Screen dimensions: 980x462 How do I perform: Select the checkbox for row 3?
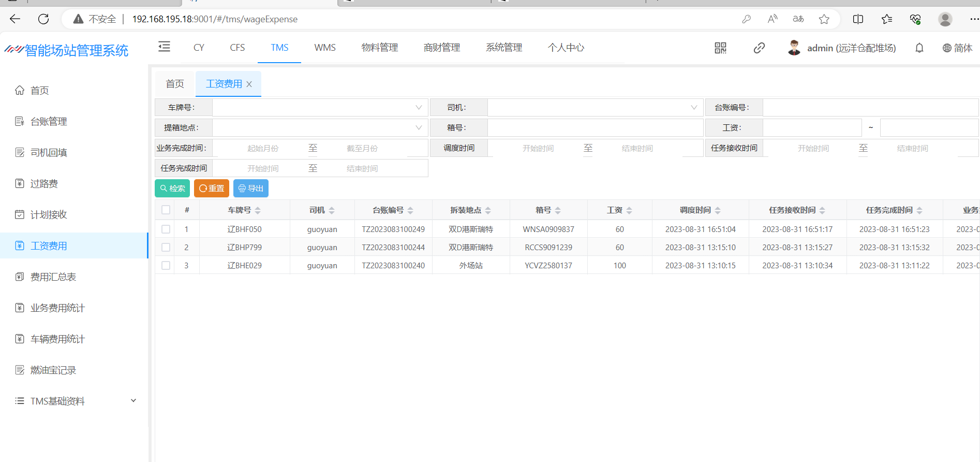(x=166, y=265)
